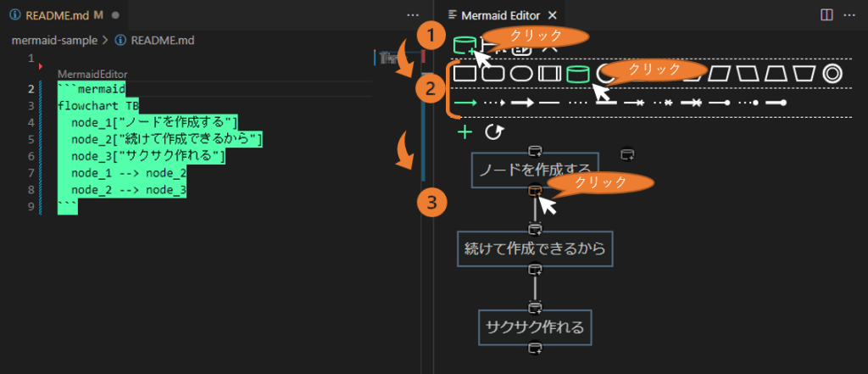The width and height of the screenshot is (868, 374).
Task: Click the green plus add icon
Action: click(x=465, y=131)
